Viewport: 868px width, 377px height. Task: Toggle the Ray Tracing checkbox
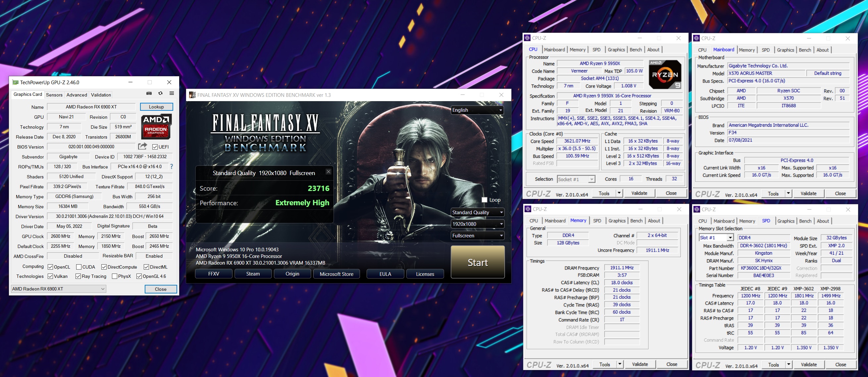point(78,276)
